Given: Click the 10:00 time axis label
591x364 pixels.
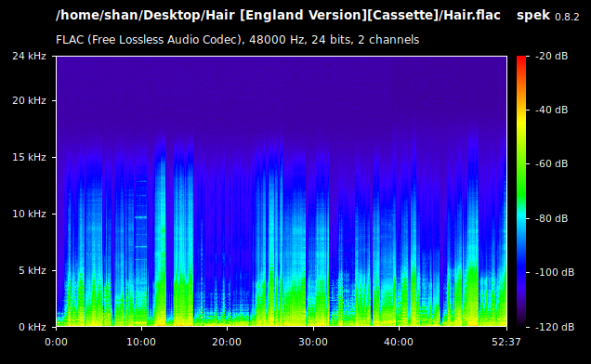Looking at the screenshot, I should click(x=141, y=342).
